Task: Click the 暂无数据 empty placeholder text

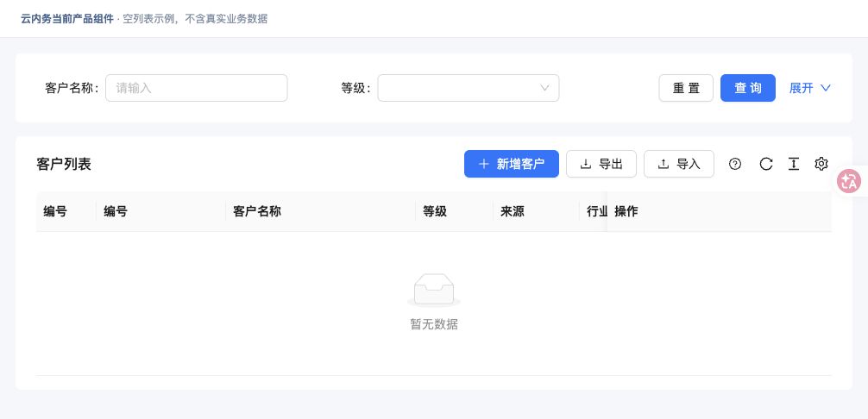Action: point(434,324)
